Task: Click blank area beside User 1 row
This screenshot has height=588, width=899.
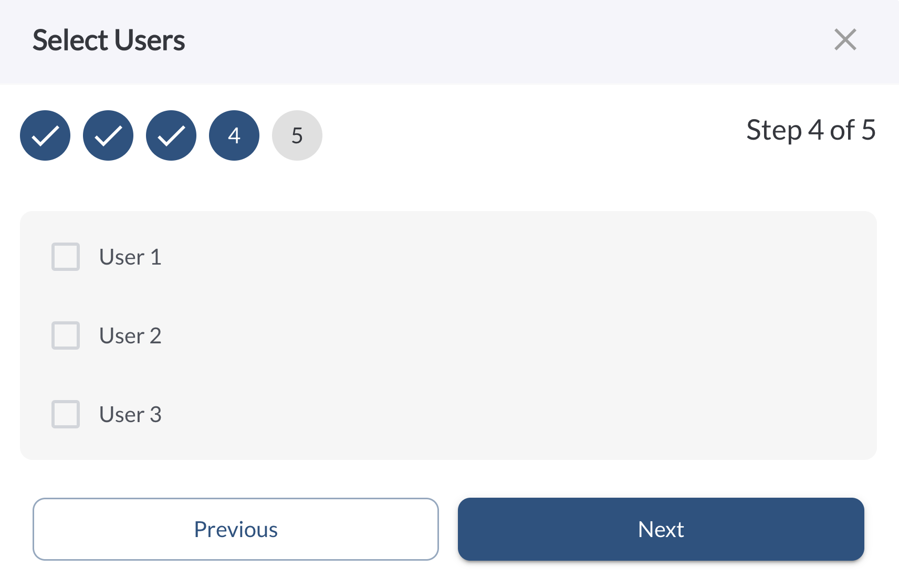Action: [x=473, y=257]
